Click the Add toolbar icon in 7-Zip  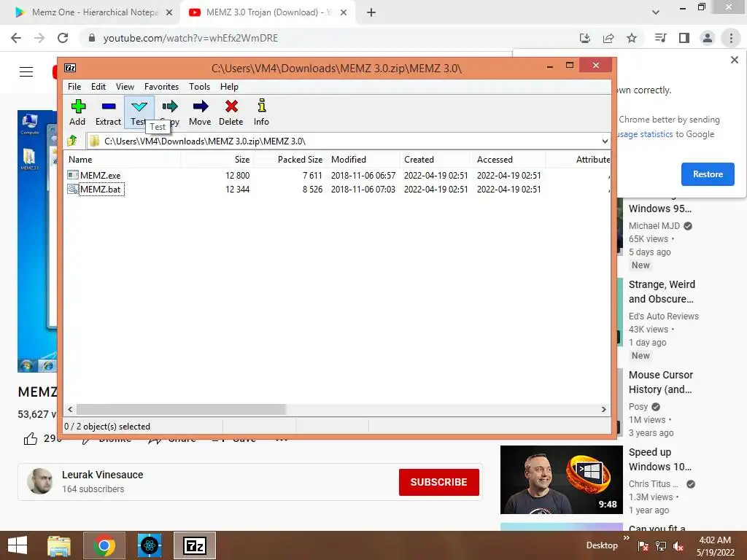point(77,112)
